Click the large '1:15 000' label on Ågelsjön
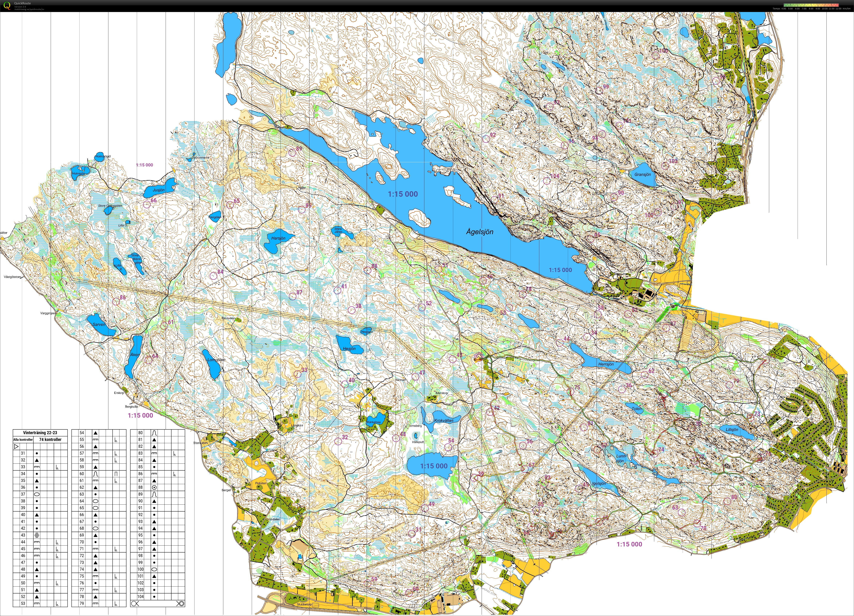854x616 pixels. 403,194
